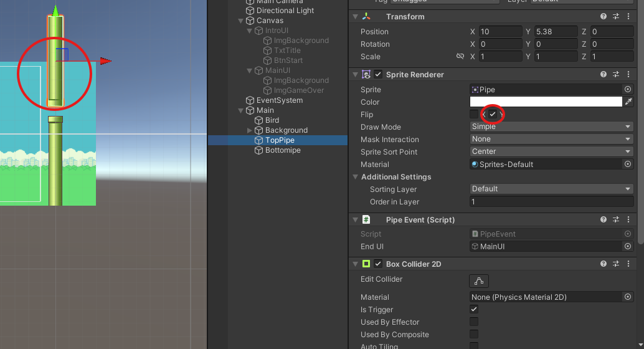Open object picker for Physics Material 2D
The height and width of the screenshot is (349, 644).
pyautogui.click(x=628, y=297)
